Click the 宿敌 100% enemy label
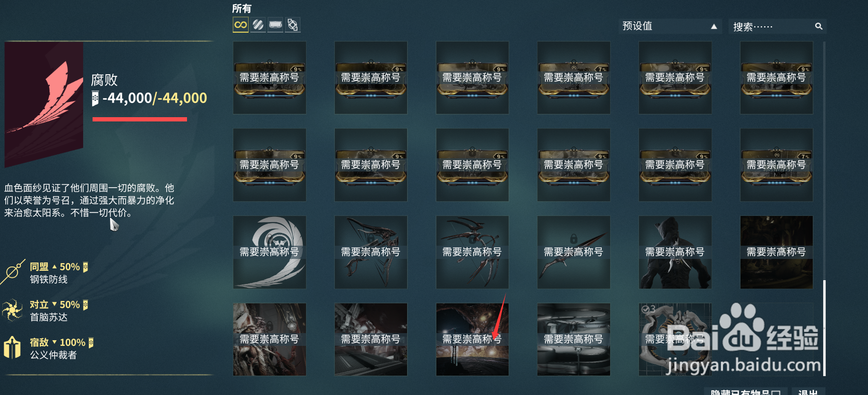The image size is (868, 395). 61,343
